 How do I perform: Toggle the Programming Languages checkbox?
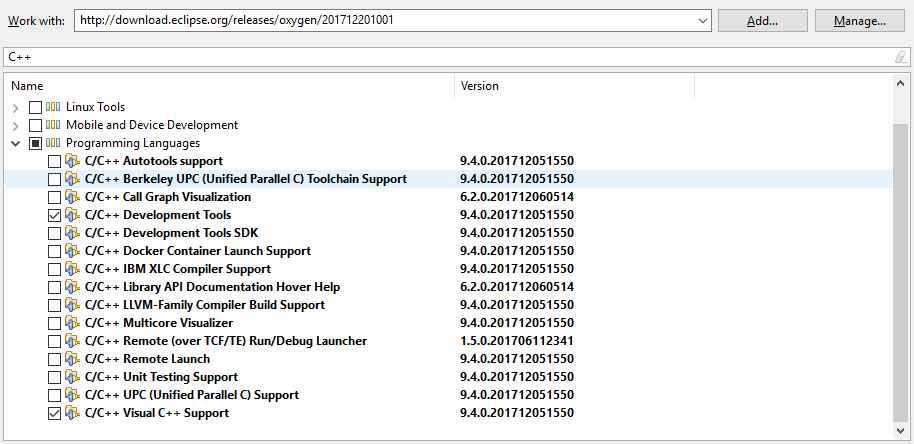point(36,144)
